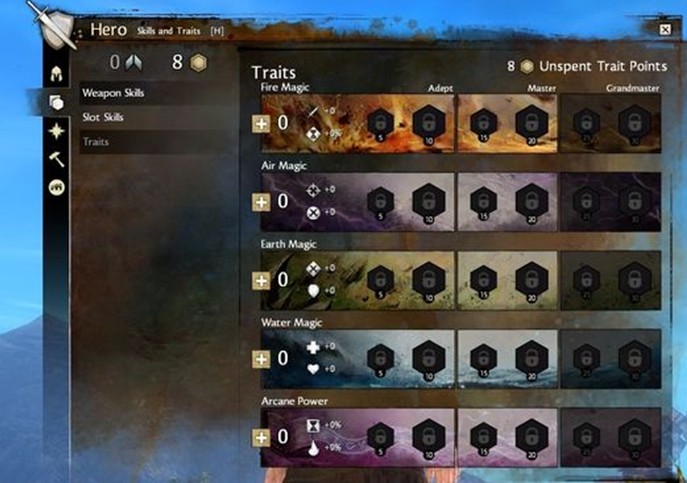Image resolution: width=687 pixels, height=483 pixels.
Task: Open the helmet equipment tab in sidebar
Action: coord(57,74)
